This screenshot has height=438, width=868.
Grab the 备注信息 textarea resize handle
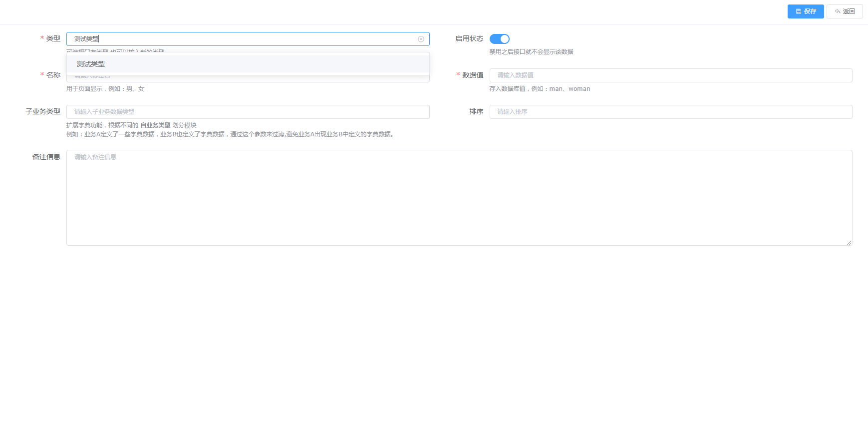pyautogui.click(x=849, y=242)
